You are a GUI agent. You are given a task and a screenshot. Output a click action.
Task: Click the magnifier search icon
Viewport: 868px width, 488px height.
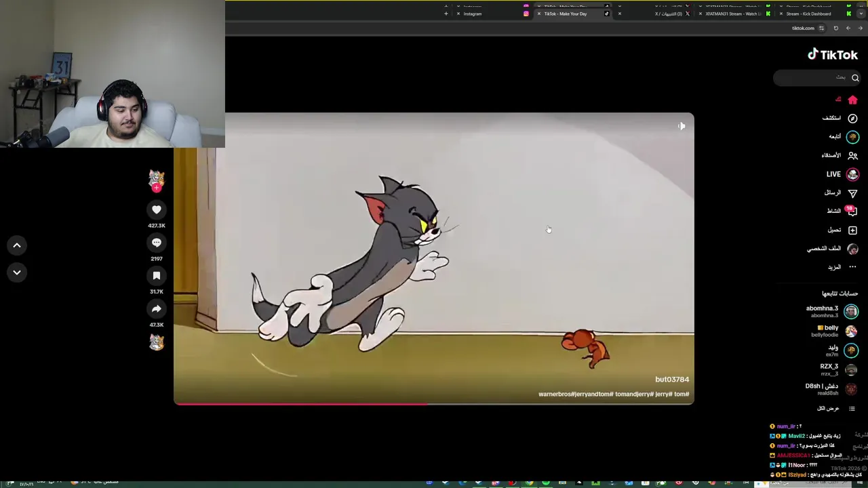855,78
